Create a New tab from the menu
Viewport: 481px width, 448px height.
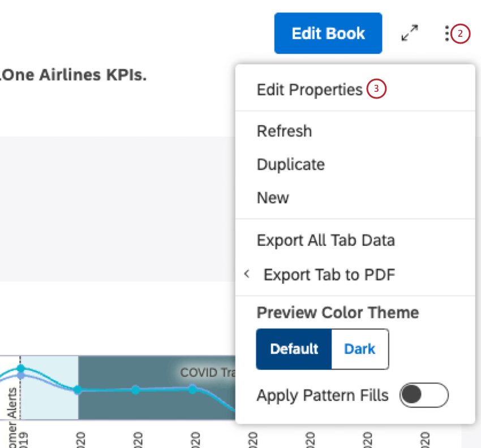(x=272, y=198)
